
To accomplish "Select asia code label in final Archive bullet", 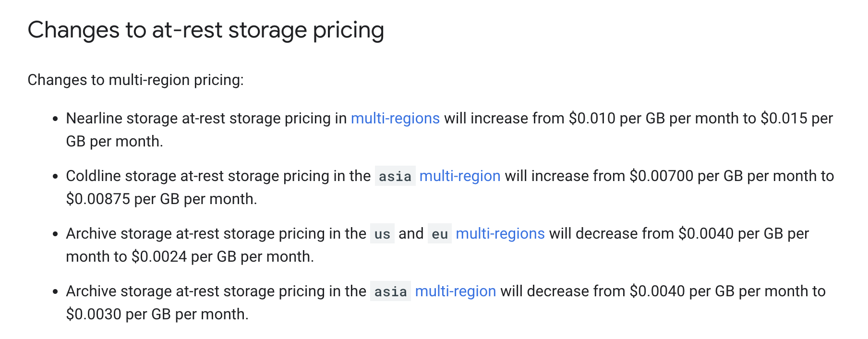I will point(390,291).
